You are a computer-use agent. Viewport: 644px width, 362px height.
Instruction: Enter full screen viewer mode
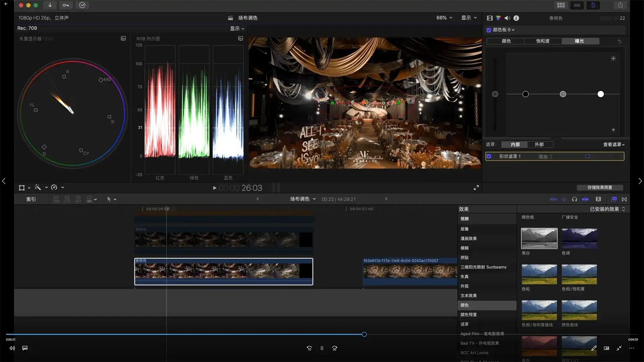[x=476, y=188]
